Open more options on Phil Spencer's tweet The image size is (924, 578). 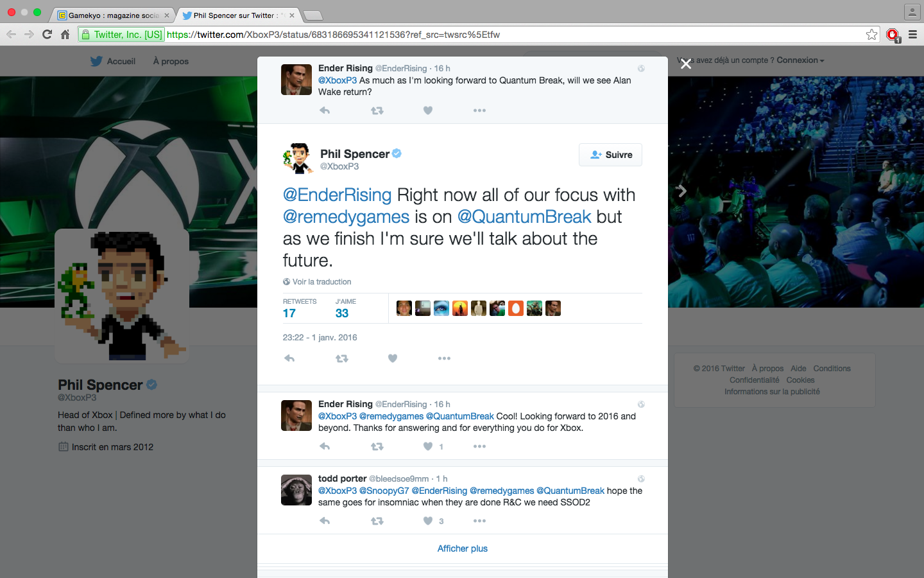click(x=444, y=358)
